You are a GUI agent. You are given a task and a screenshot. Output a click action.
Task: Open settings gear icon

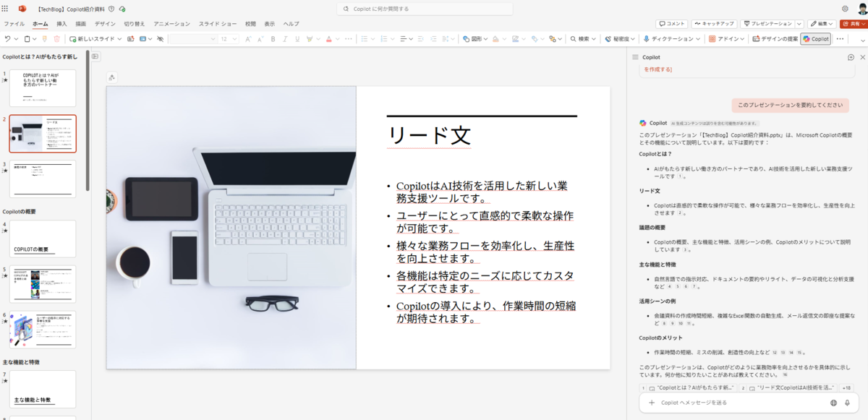coord(845,9)
